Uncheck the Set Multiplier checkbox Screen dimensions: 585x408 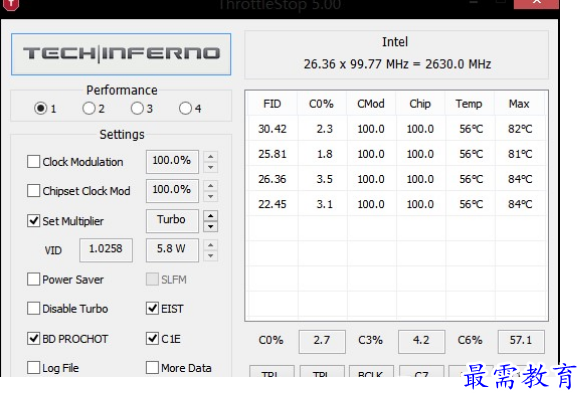(x=34, y=220)
